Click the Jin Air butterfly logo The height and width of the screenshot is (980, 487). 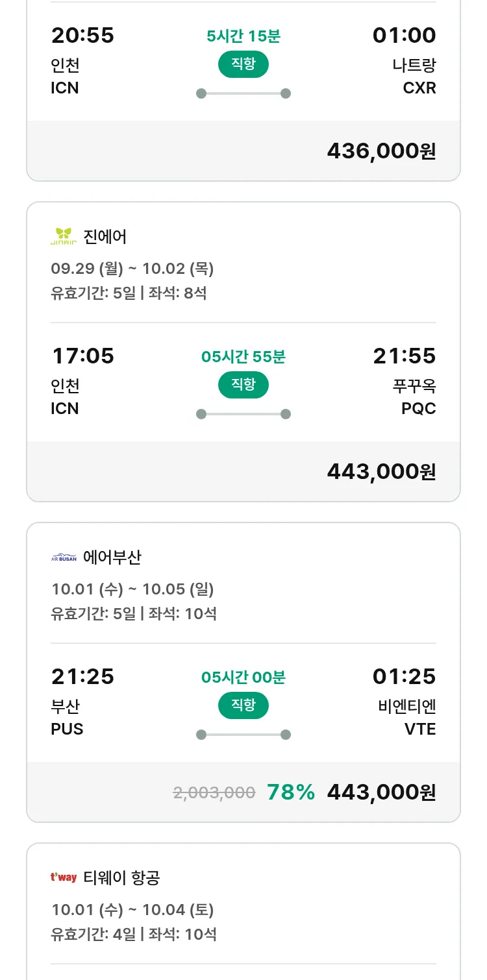click(x=64, y=237)
